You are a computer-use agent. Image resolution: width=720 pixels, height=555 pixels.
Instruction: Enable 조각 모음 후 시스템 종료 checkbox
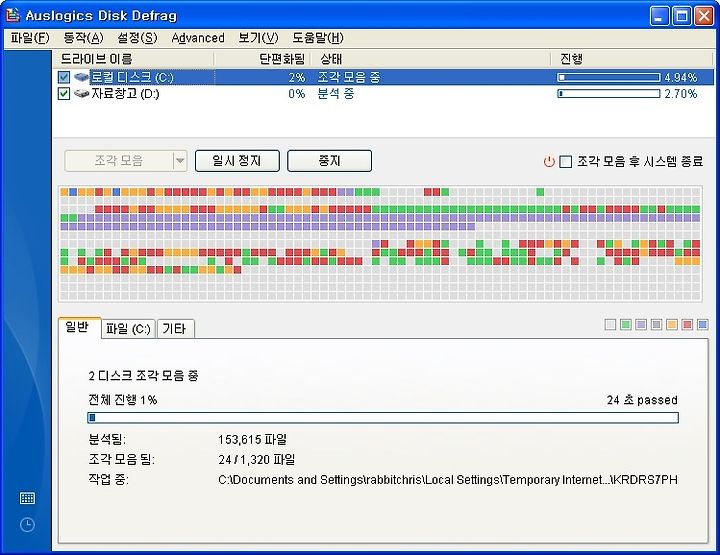pos(566,162)
